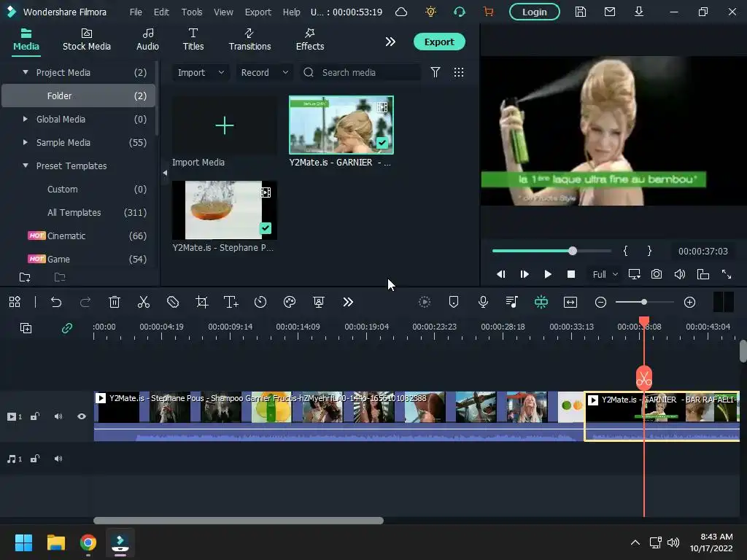Image resolution: width=747 pixels, height=560 pixels.
Task: Enter fullscreen preview with expand arrows
Action: (727, 274)
